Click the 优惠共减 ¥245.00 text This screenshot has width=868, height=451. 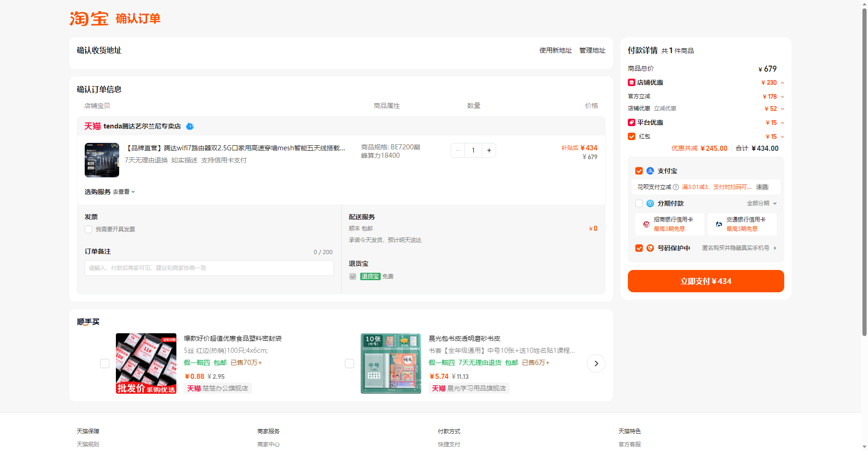[699, 148]
